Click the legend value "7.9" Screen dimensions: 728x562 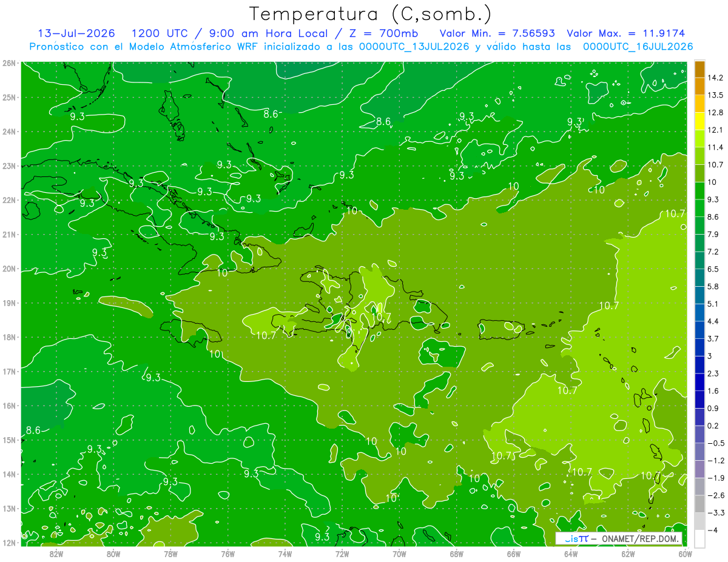pos(713,234)
